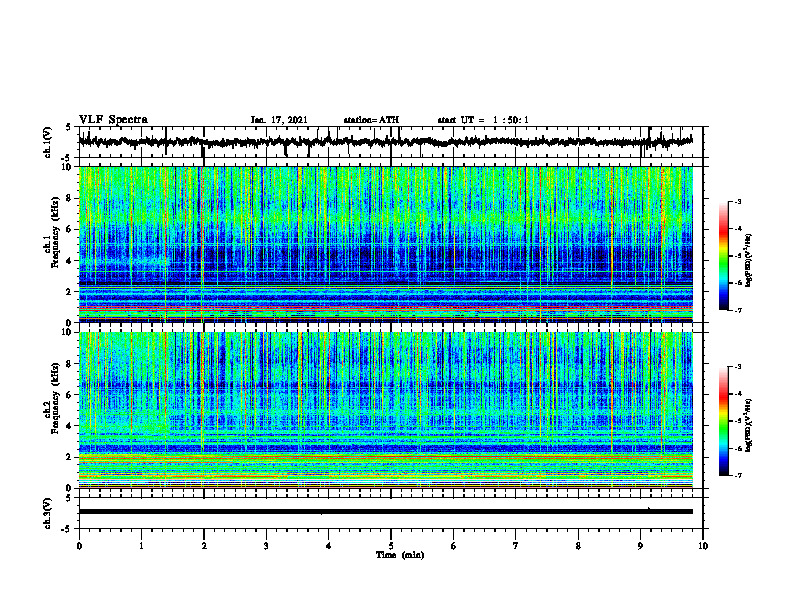Click the ch.1 voltage waveform trace panel
792x612 pixels.
click(390, 142)
